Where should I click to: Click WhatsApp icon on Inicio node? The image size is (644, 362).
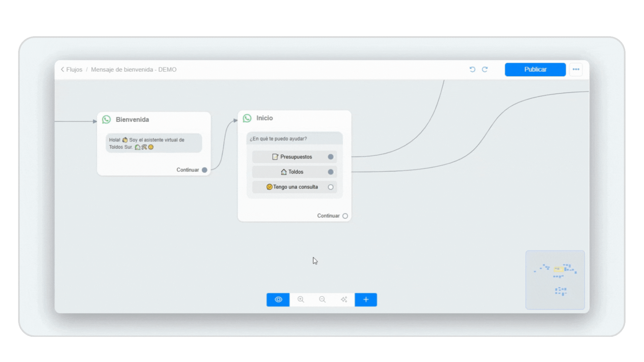pos(247,118)
